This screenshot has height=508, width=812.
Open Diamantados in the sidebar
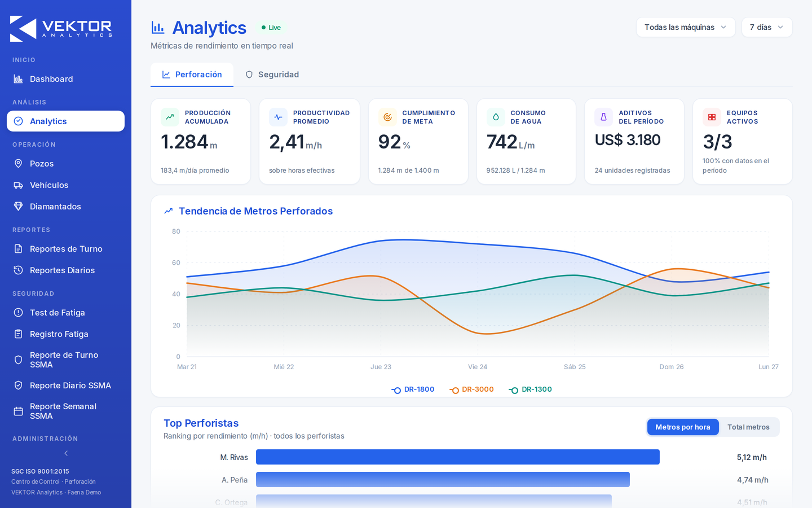coord(65,207)
